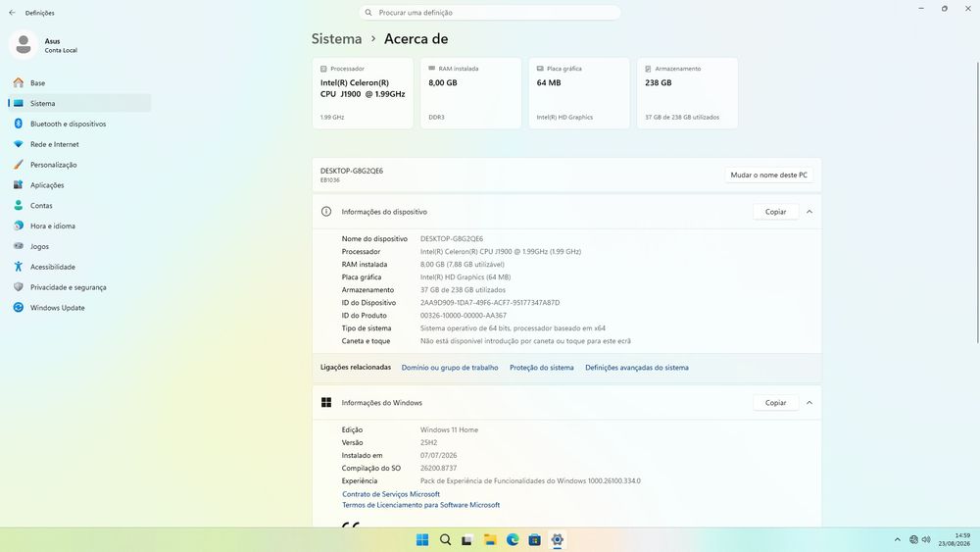The height and width of the screenshot is (552, 980).
Task: Collapse the Informações do Windows section chevron
Action: pyautogui.click(x=809, y=403)
